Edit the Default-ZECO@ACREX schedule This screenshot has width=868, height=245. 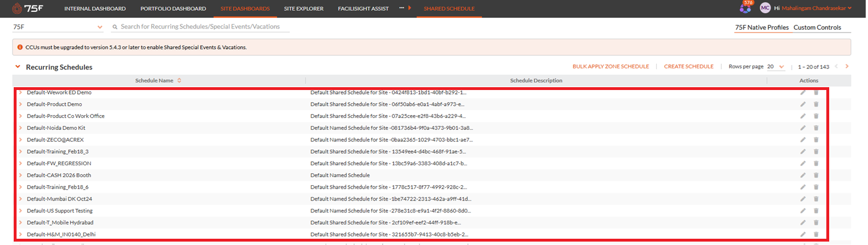(x=803, y=140)
